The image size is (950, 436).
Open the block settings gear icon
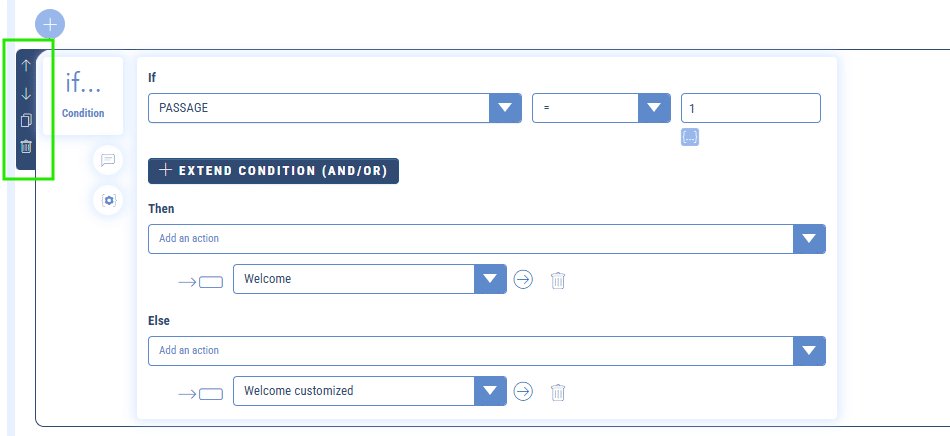[108, 200]
